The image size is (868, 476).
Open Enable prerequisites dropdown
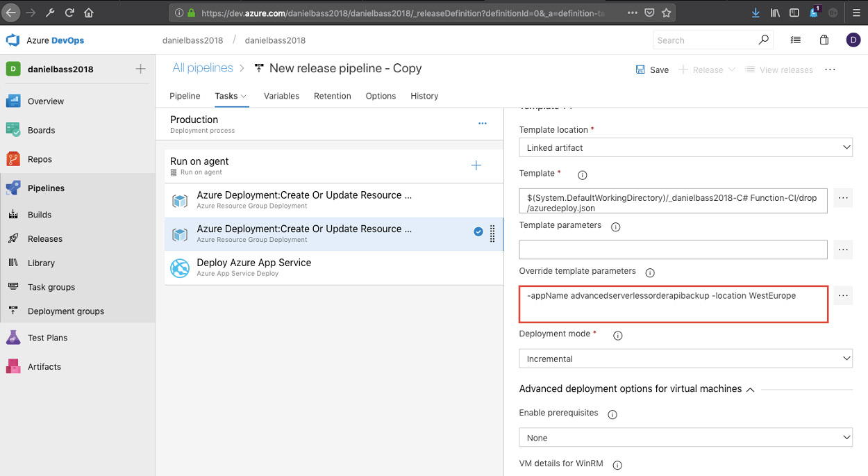click(x=686, y=438)
